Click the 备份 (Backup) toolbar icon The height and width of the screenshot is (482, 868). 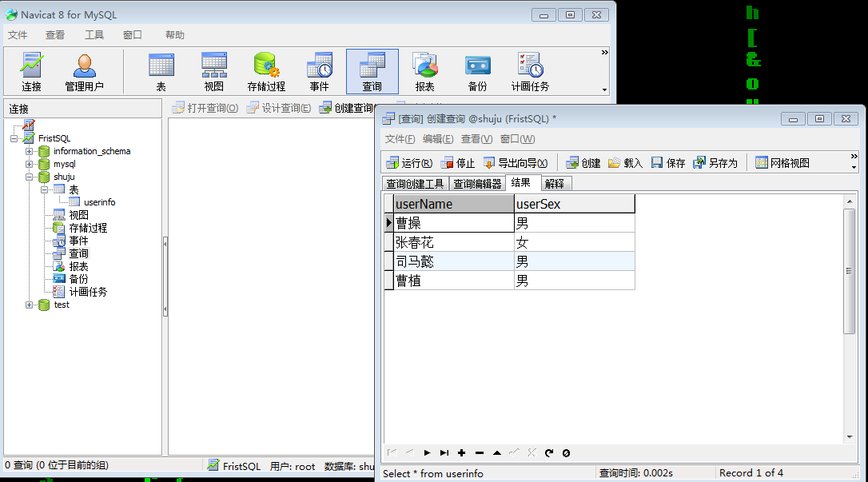(x=477, y=71)
